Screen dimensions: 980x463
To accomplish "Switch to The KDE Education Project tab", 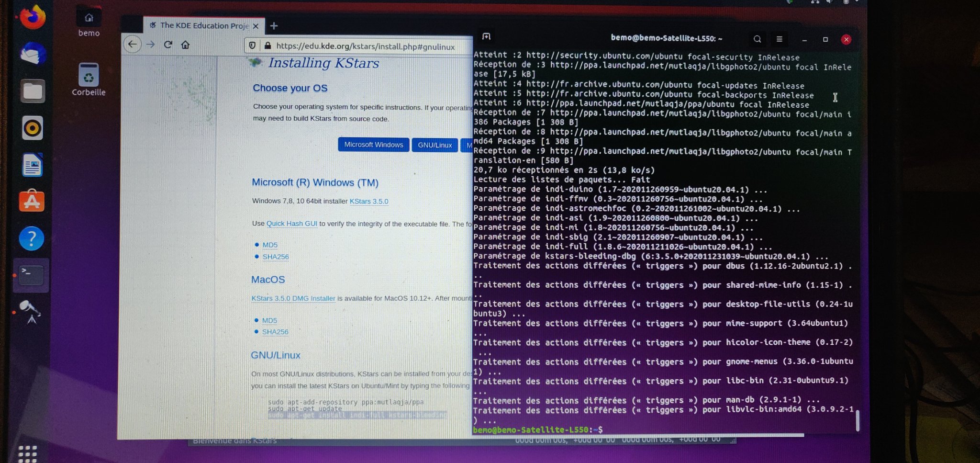I will coord(204,25).
